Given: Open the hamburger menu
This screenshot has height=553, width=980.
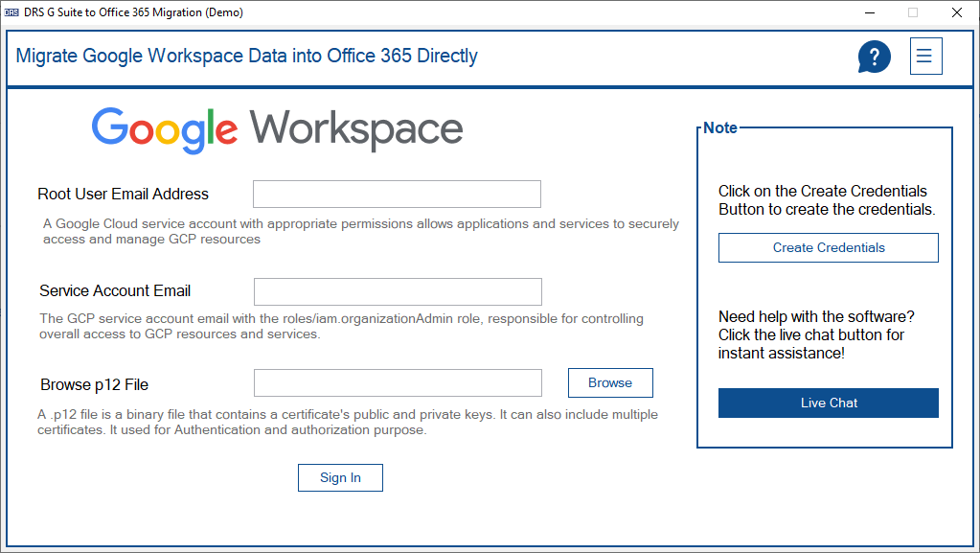Looking at the screenshot, I should (x=924, y=56).
